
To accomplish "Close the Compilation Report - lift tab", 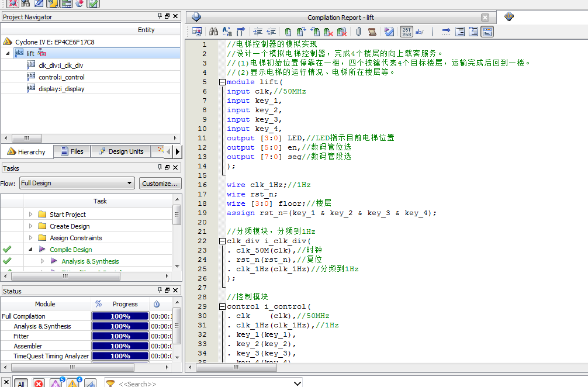I will pyautogui.click(x=485, y=18).
